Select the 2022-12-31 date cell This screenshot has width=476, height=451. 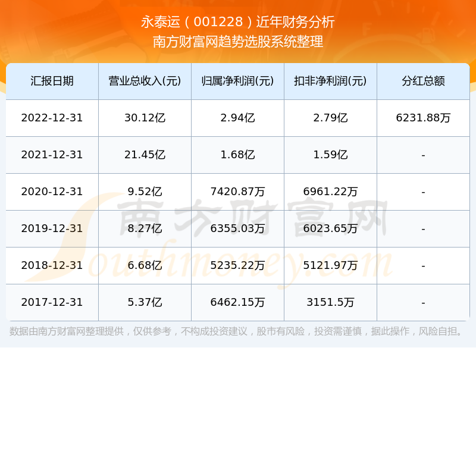coord(52,118)
